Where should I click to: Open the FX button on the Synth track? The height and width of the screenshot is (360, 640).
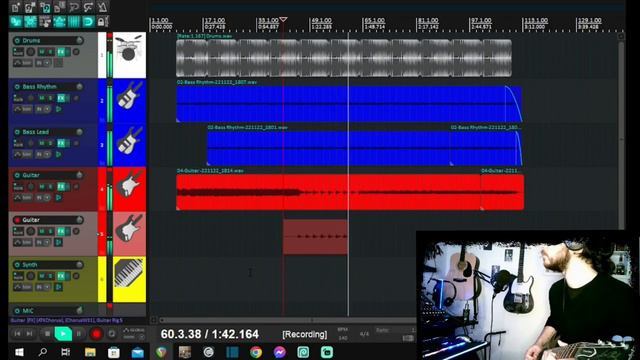click(x=61, y=276)
